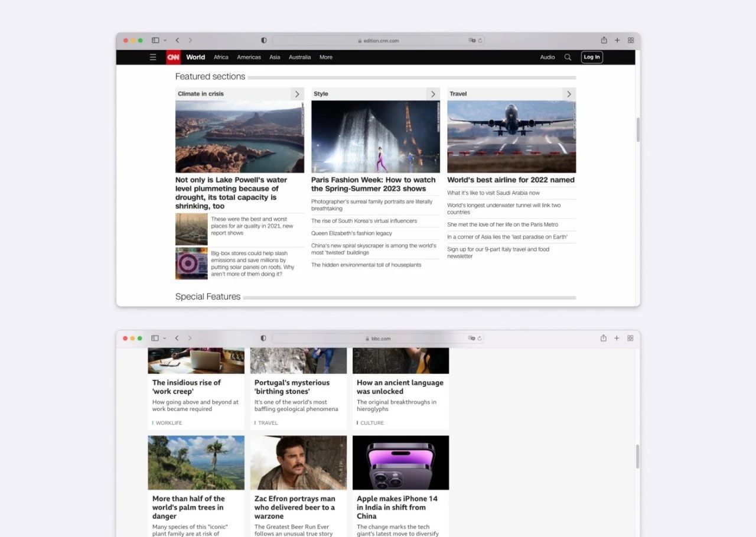Reload the CNN page
This screenshot has height=537, width=756.
coord(480,41)
